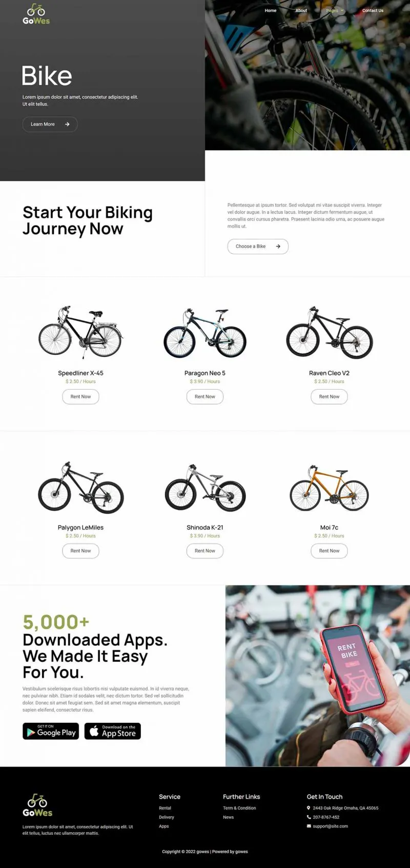The width and height of the screenshot is (410, 868).
Task: Click Rent Now under Moi 7c
Action: pos(329,551)
